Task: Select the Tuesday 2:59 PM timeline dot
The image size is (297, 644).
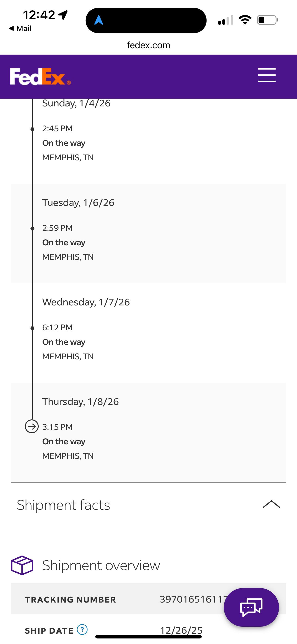Action: pyautogui.click(x=32, y=228)
